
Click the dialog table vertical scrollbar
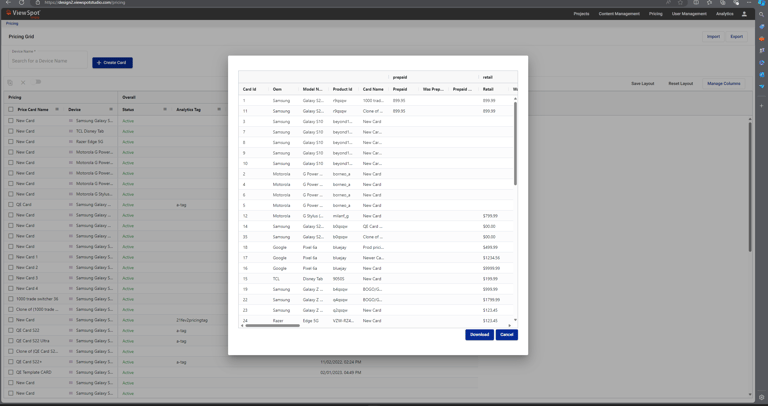point(515,143)
